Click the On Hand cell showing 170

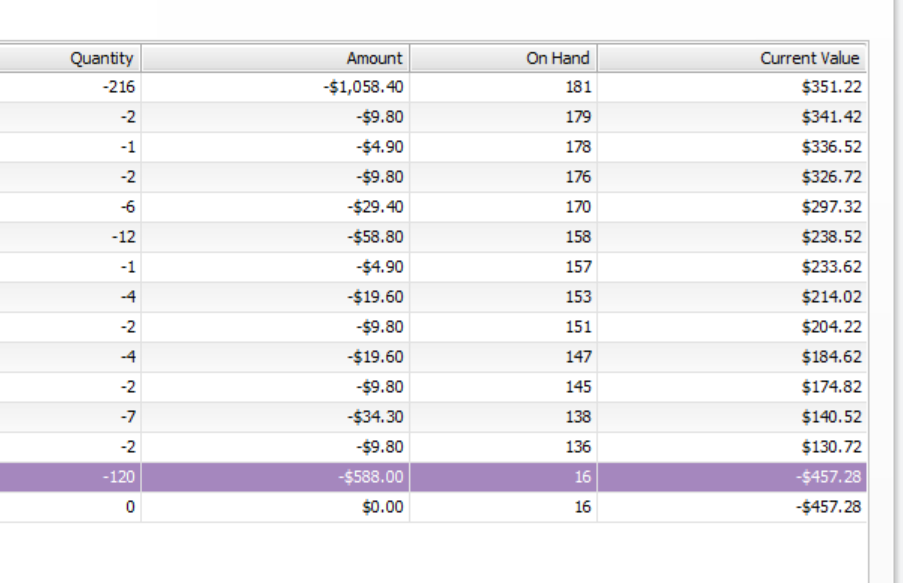pyautogui.click(x=577, y=207)
